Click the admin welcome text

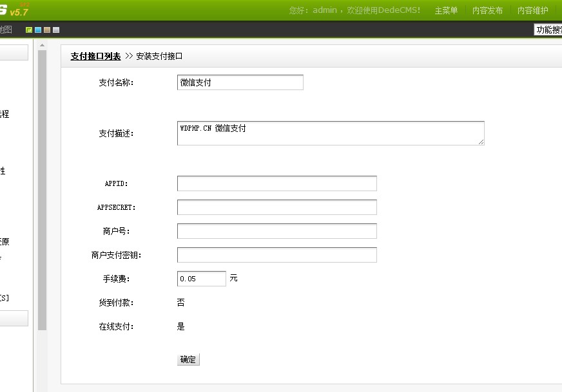tap(354, 10)
